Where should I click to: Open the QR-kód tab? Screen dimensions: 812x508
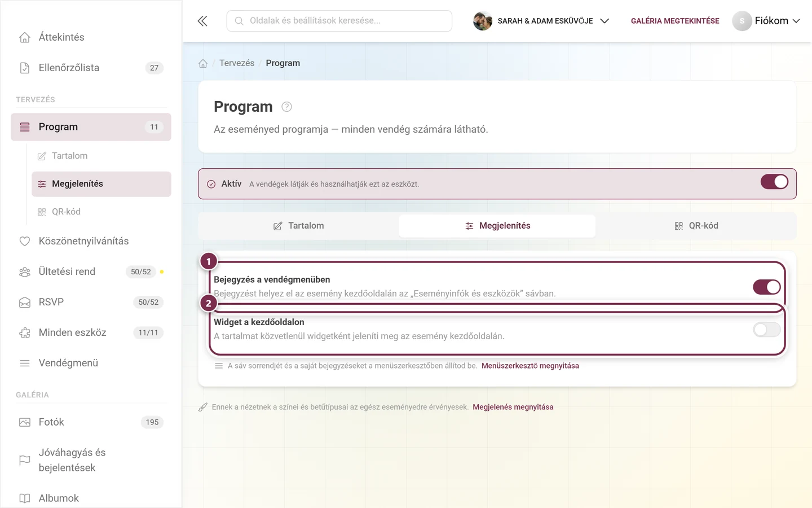tap(696, 226)
